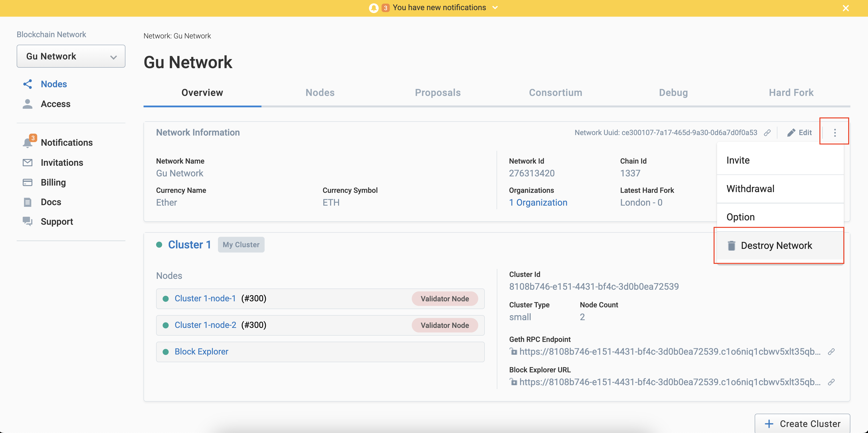868x433 pixels.
Task: Open the Block Explorer URL link
Action: (670, 382)
